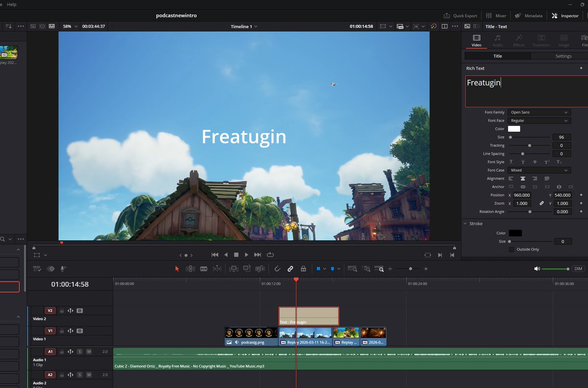Open the Font Family dropdown
Screen dimensions: 588x388
[539, 112]
